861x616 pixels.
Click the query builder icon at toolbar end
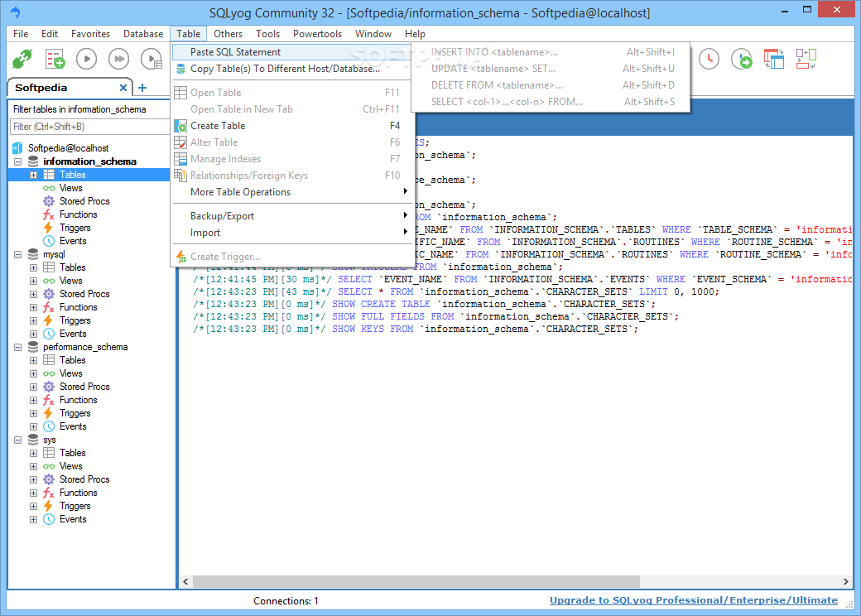[x=806, y=59]
